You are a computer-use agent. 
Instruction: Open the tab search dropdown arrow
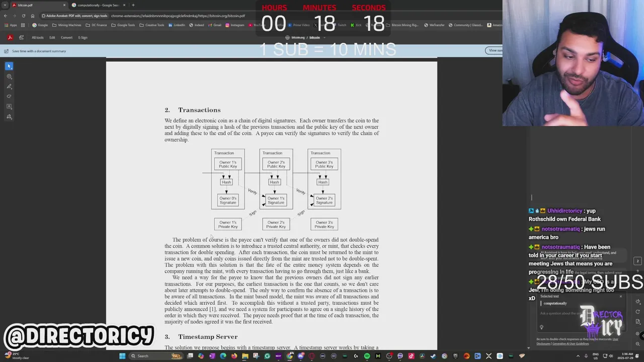pos(5,5)
